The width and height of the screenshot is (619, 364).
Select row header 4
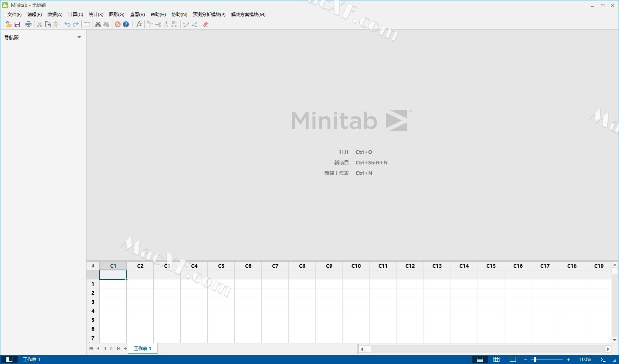[x=93, y=311]
